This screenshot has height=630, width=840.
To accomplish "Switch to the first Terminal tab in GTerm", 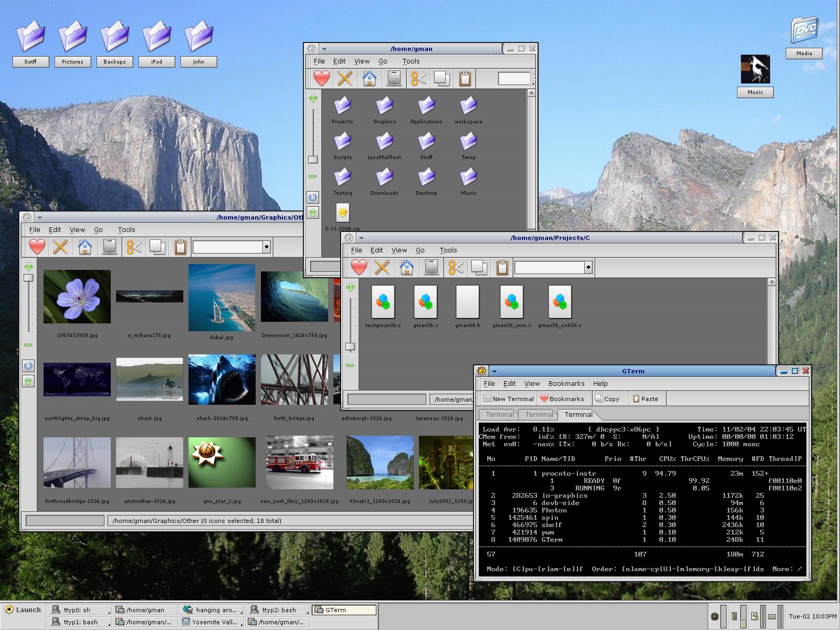I will coord(499,415).
